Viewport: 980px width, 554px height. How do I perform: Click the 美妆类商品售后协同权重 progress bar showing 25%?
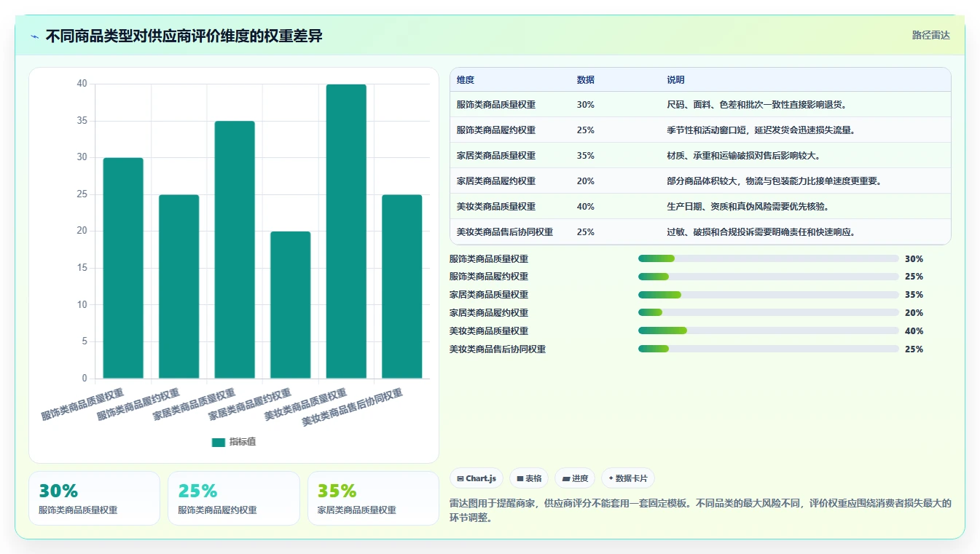(768, 349)
